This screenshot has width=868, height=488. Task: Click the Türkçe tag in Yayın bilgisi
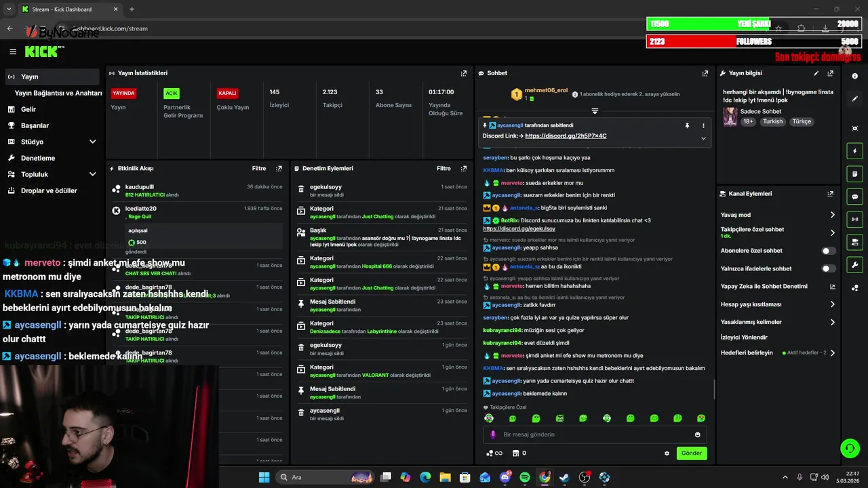[802, 122]
